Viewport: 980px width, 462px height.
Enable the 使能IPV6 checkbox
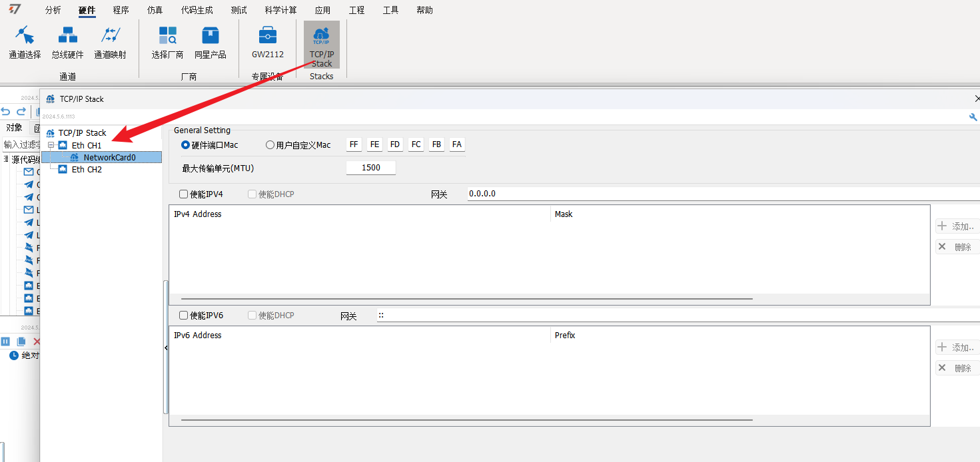(183, 315)
